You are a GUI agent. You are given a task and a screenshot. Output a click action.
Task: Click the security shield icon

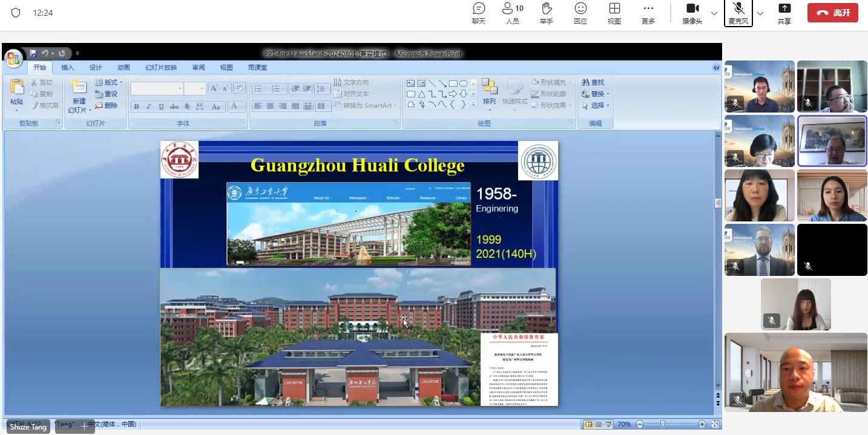coord(16,13)
